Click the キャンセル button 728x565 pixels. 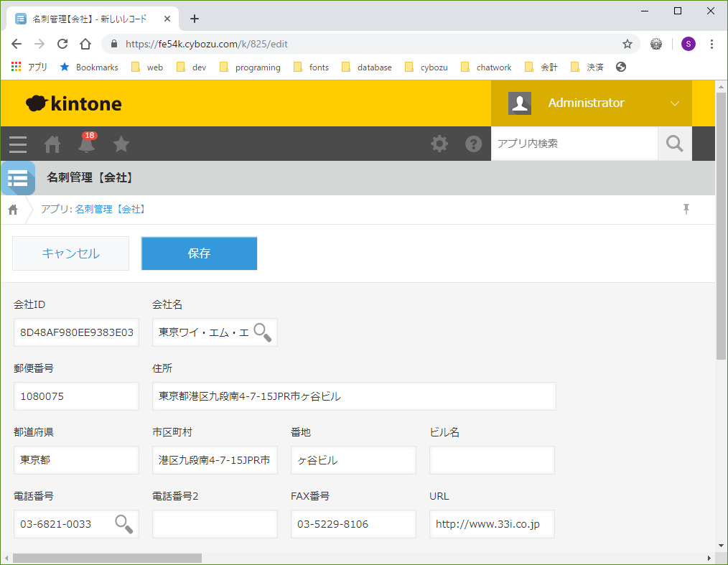pyautogui.click(x=70, y=253)
